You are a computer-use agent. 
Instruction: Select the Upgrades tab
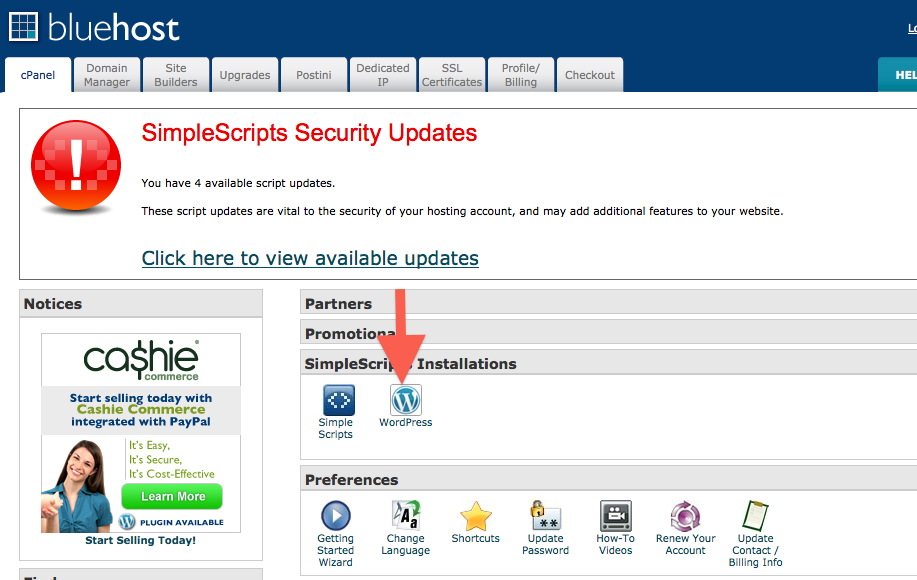pyautogui.click(x=245, y=75)
